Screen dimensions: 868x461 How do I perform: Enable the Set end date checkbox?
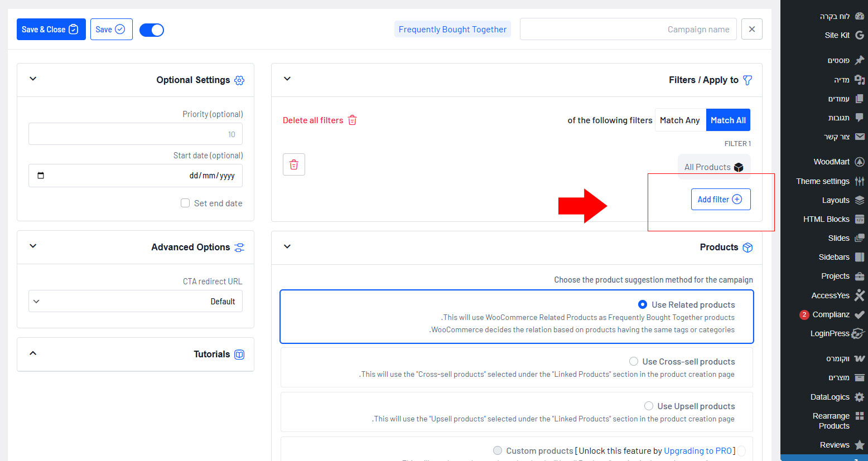point(185,203)
